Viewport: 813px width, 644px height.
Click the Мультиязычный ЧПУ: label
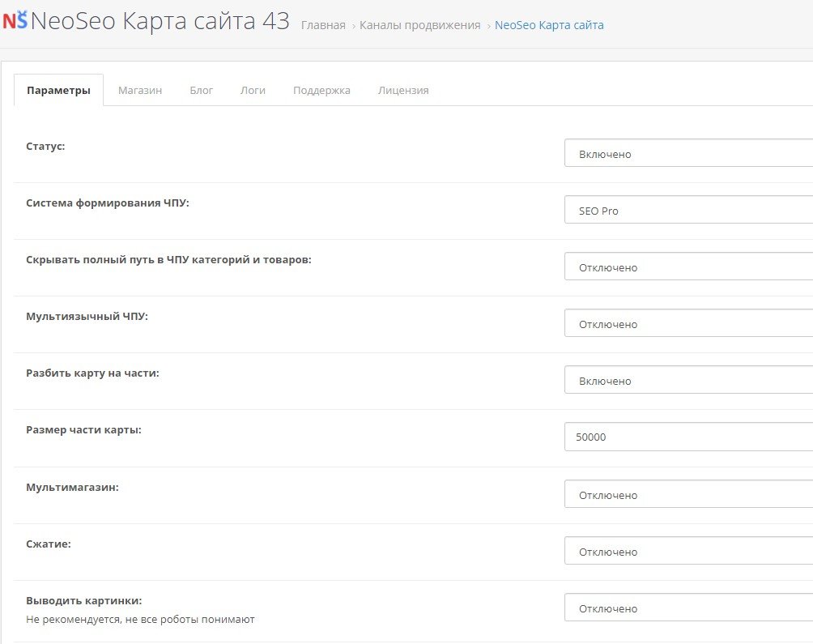coord(87,316)
